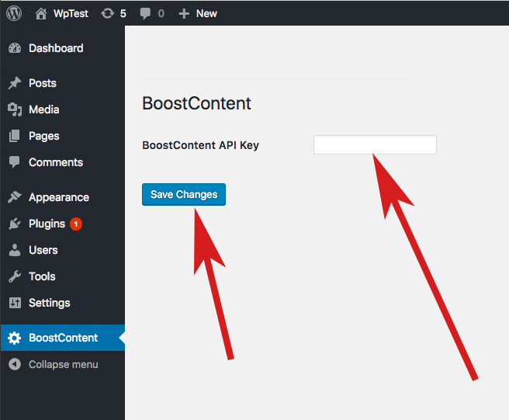Click the Posts pushpin icon
509x420 pixels.
pyautogui.click(x=15, y=83)
